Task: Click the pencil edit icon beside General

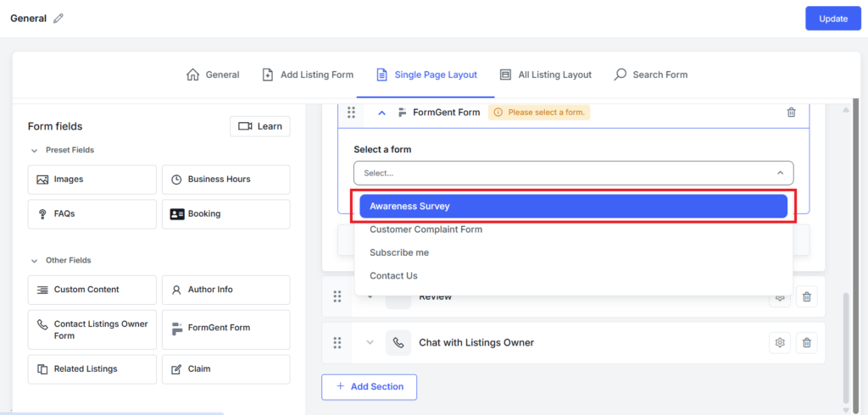Action: click(x=58, y=19)
